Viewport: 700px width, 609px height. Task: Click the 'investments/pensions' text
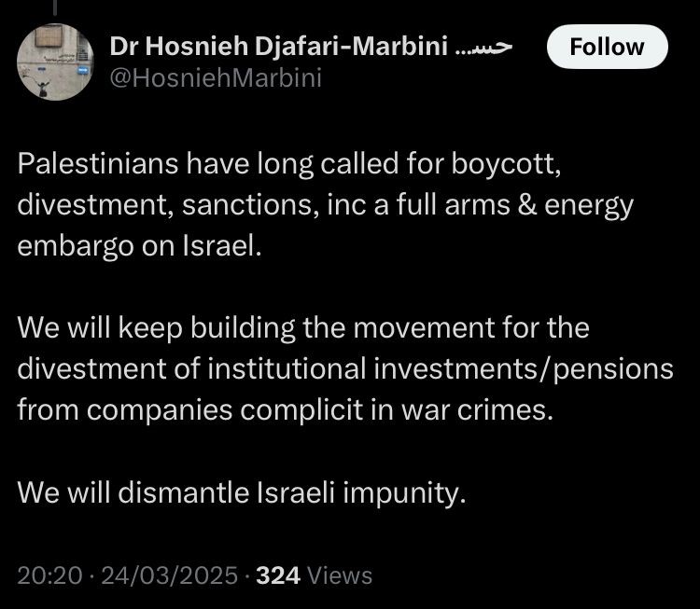click(525, 369)
